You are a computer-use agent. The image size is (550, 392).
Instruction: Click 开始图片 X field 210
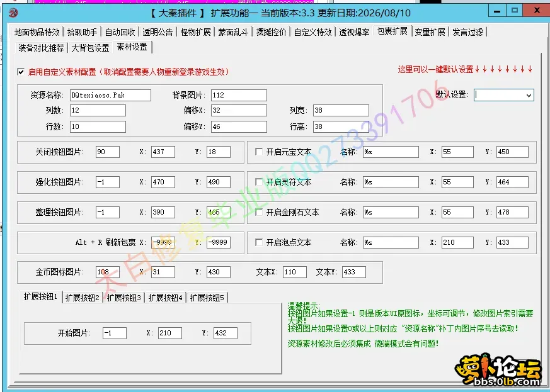point(170,333)
